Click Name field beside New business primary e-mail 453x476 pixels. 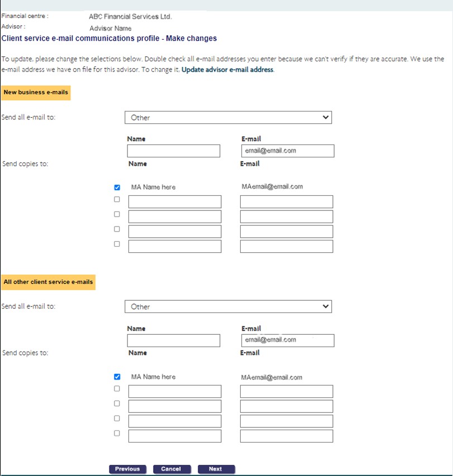point(174,151)
